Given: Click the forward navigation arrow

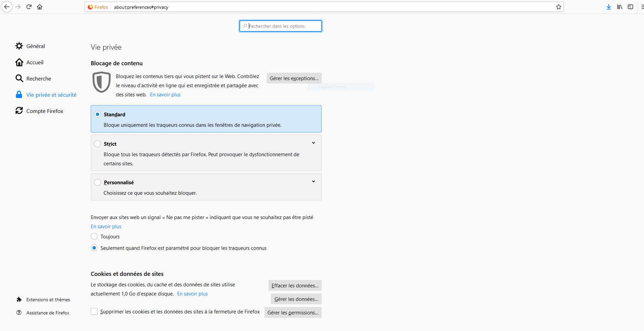Looking at the screenshot, I should click(x=18, y=7).
